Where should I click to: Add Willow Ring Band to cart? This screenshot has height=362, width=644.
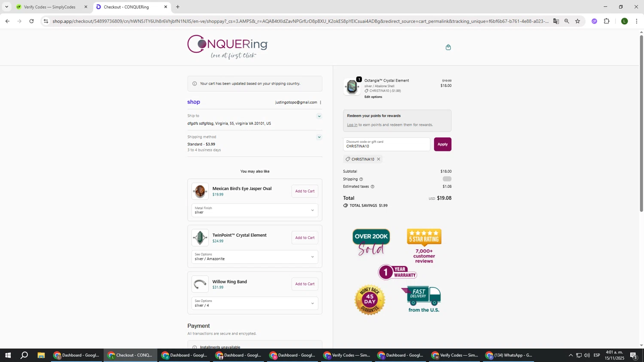[305, 284]
